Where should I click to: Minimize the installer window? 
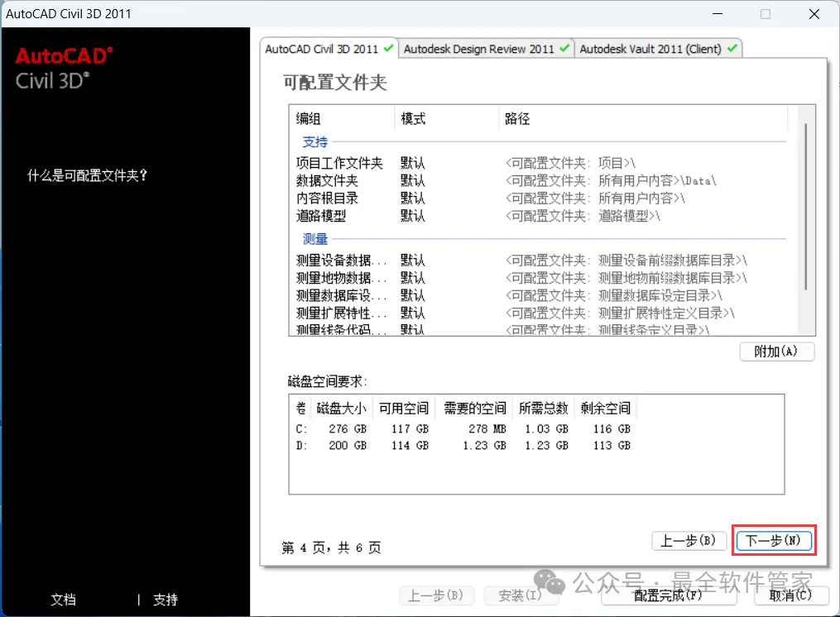point(718,14)
